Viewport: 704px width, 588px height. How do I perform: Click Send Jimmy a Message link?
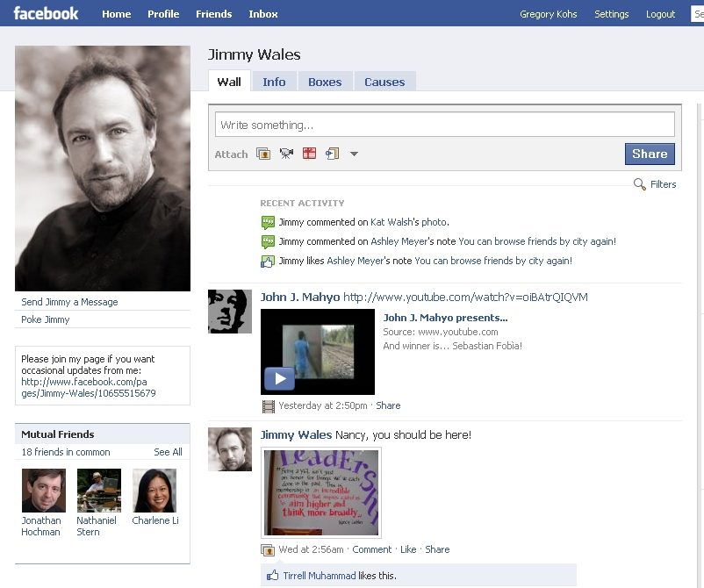point(69,302)
